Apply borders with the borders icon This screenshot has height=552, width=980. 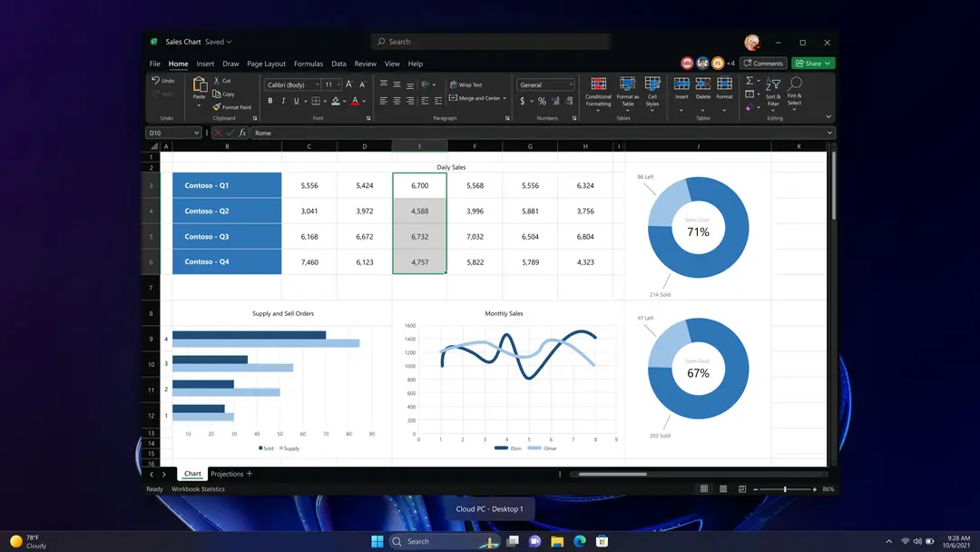317,101
